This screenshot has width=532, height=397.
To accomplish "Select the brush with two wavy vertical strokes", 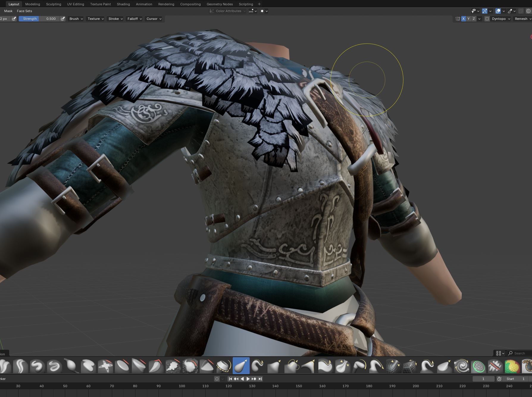I will pyautogui.click(x=20, y=366).
